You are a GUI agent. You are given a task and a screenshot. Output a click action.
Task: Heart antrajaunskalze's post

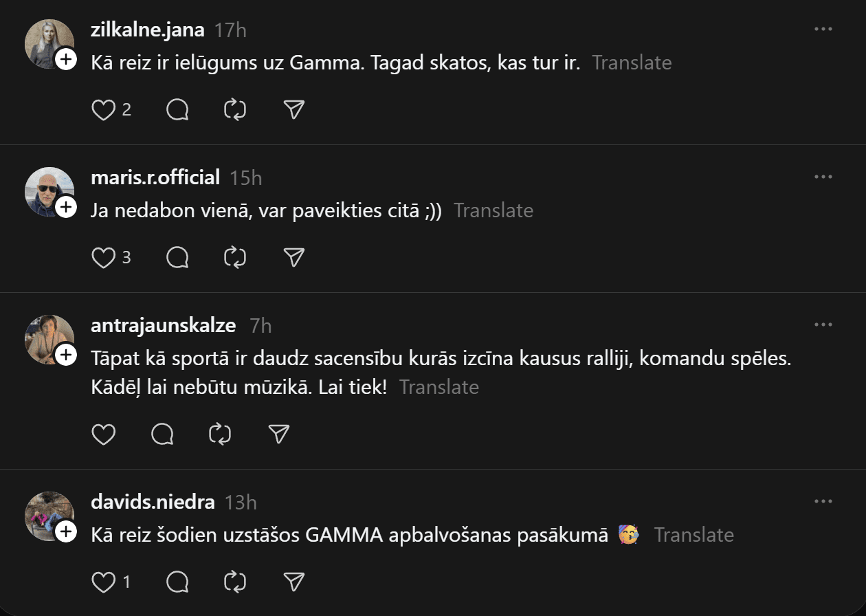point(104,434)
